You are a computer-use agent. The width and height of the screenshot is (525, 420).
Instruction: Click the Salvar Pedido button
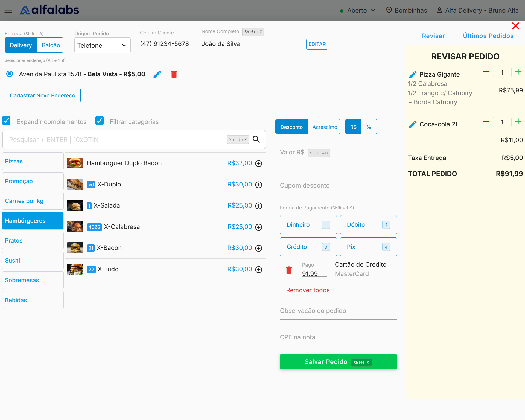point(338,362)
